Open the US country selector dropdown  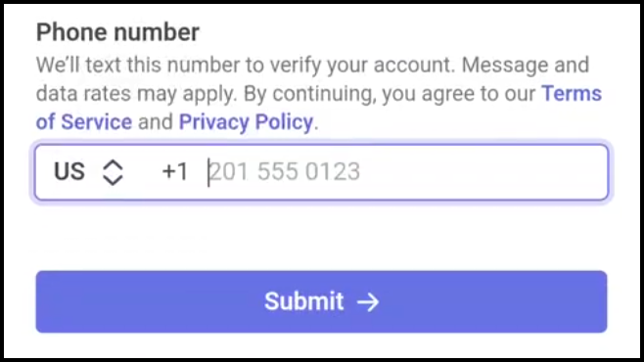tap(88, 172)
